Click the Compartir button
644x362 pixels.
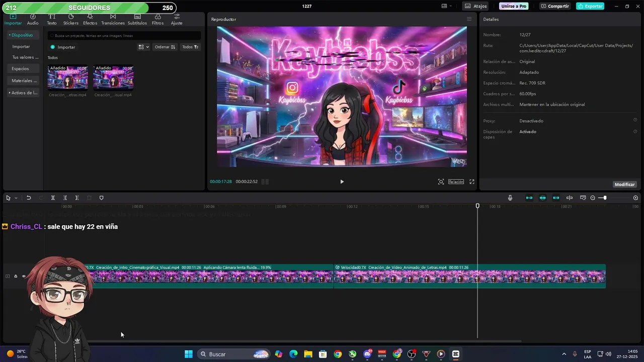point(554,6)
